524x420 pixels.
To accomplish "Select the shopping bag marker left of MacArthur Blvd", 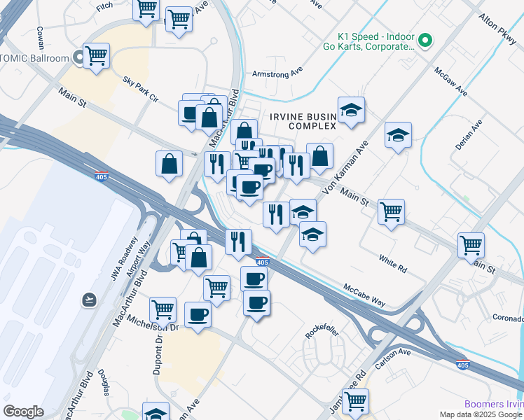I will [x=169, y=166].
